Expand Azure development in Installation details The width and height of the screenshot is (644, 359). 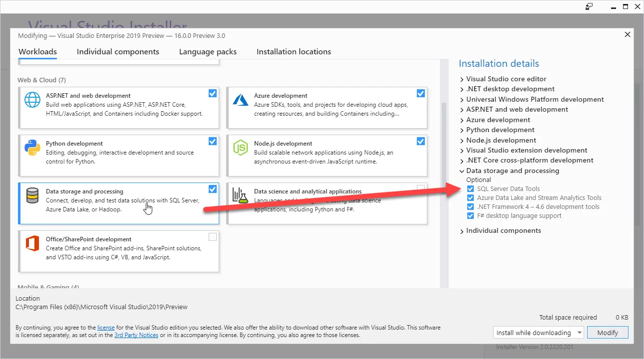click(462, 120)
